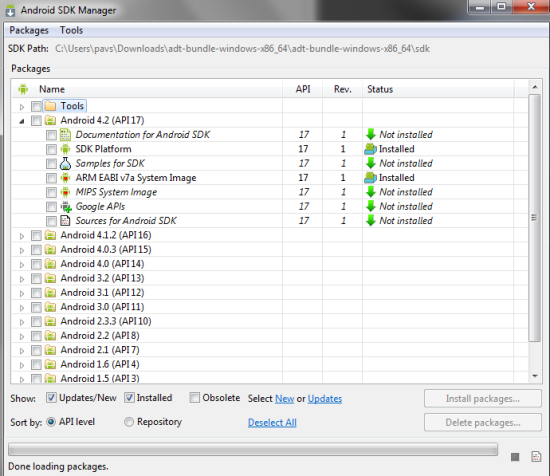This screenshot has height=476, width=550.
Task: Check the Tools package checkbox
Action: 36,106
